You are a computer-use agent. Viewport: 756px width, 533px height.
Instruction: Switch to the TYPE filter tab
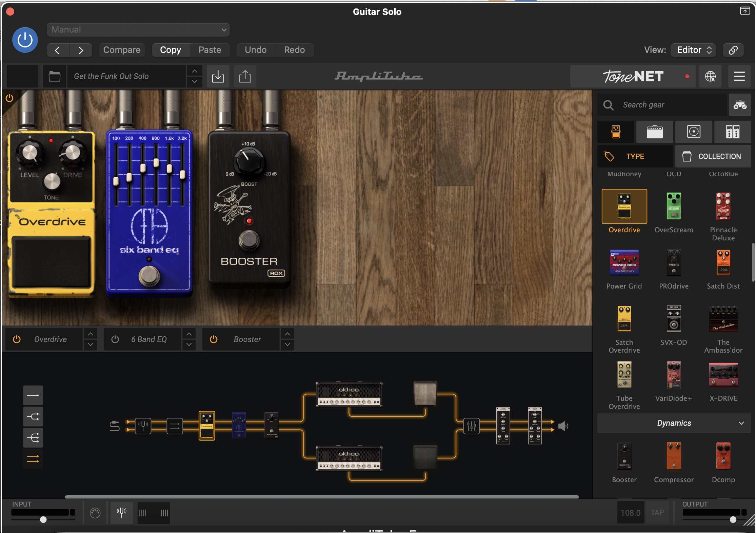635,156
